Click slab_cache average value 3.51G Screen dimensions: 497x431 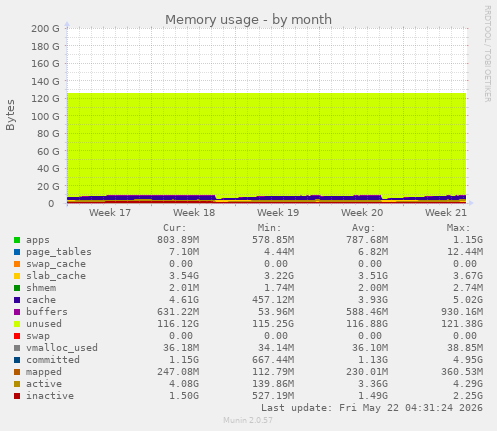[373, 276]
